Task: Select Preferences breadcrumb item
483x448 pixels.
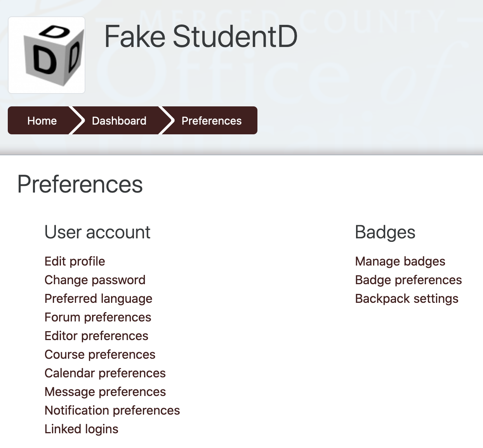Action: click(212, 121)
